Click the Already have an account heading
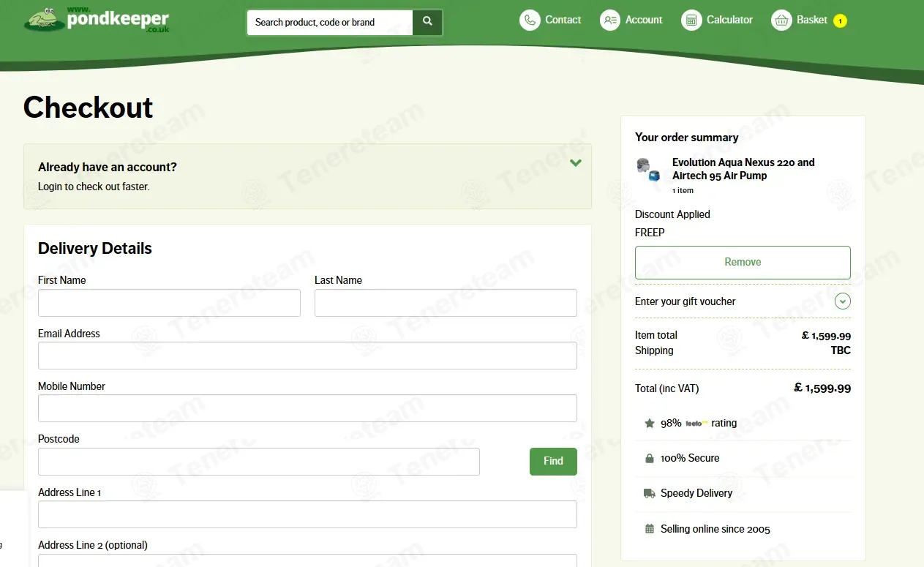 tap(108, 167)
